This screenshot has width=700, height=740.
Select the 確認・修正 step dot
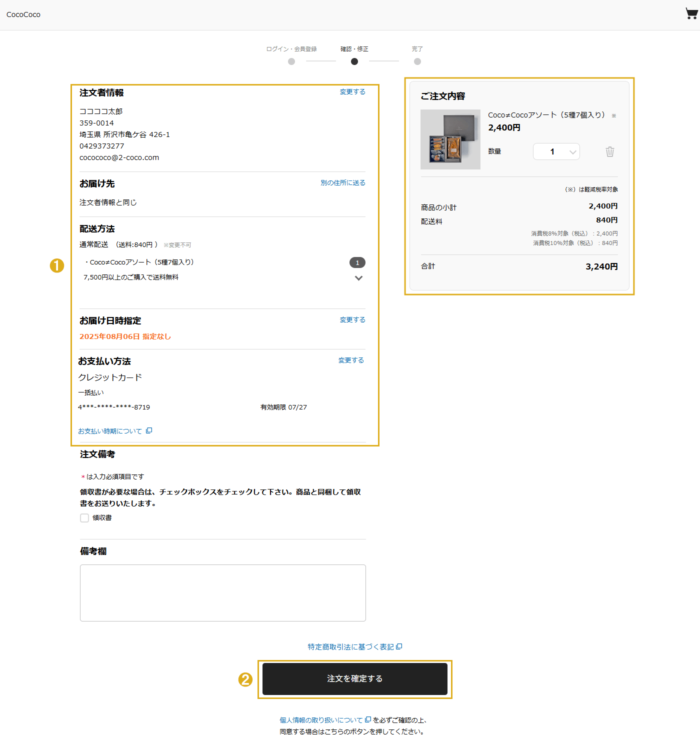[354, 61]
